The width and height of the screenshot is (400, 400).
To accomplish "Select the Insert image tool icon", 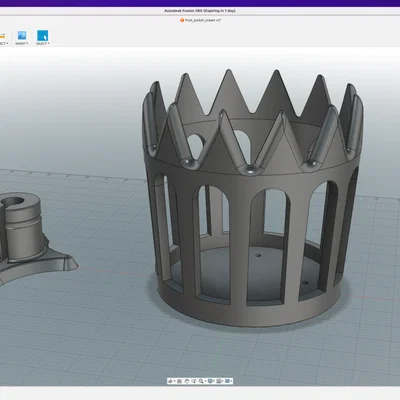I will [x=22, y=35].
